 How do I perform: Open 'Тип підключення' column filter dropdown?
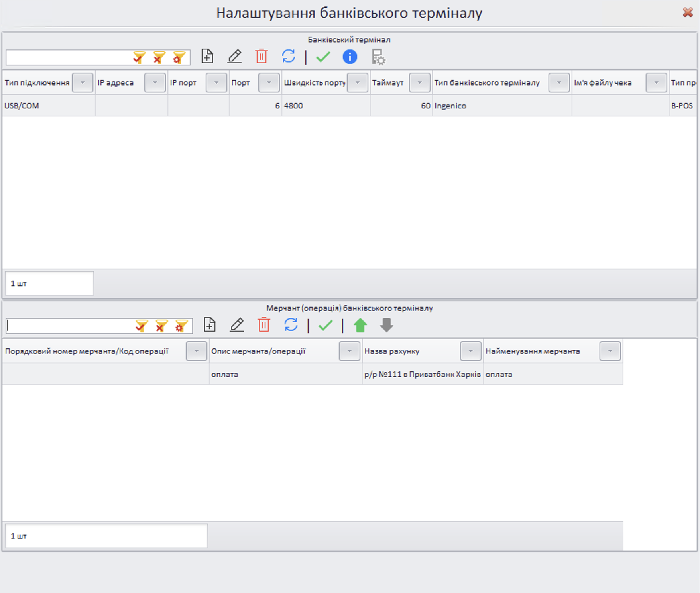click(x=83, y=82)
